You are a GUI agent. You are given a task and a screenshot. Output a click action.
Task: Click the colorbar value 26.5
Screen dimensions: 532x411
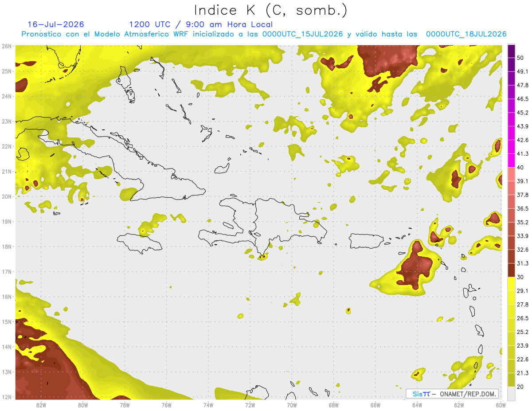pyautogui.click(x=523, y=318)
